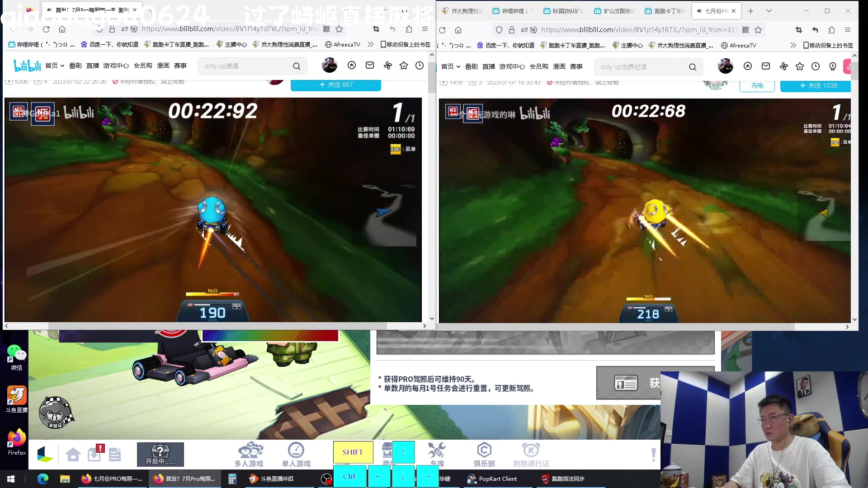Switch to 跑跑卡丁车 tab in right browser
This screenshot has width=868, height=488.
665,11
